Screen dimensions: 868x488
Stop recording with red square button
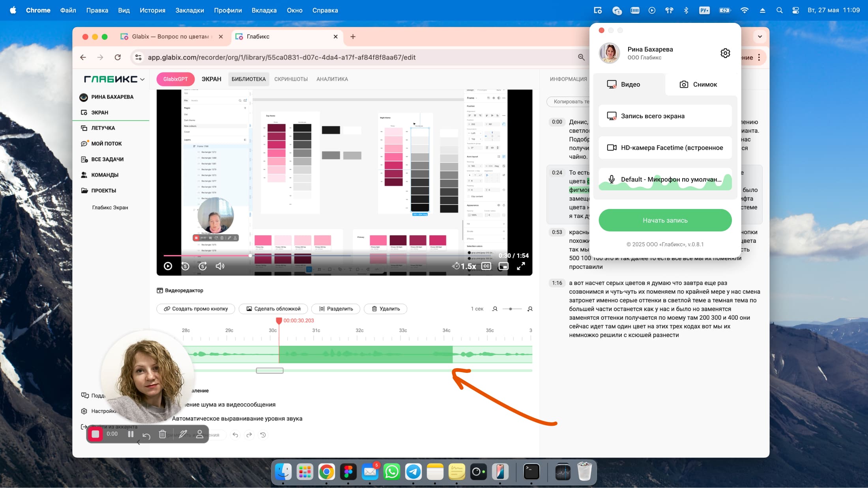tap(95, 434)
